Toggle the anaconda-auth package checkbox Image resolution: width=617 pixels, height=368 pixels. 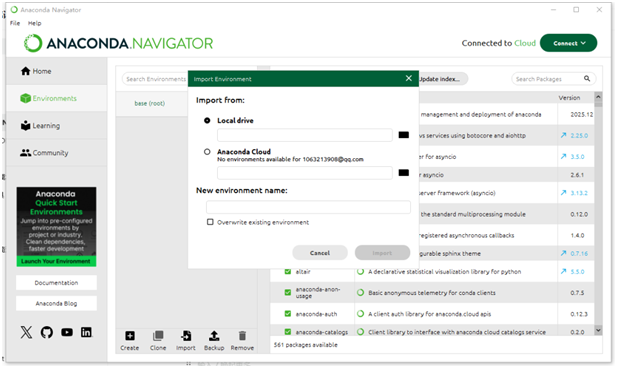288,314
